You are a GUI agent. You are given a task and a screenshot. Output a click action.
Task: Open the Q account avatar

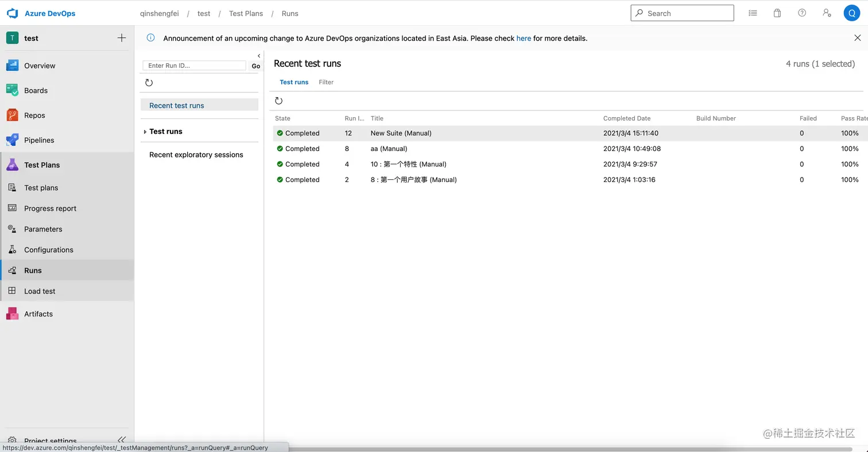[851, 13]
